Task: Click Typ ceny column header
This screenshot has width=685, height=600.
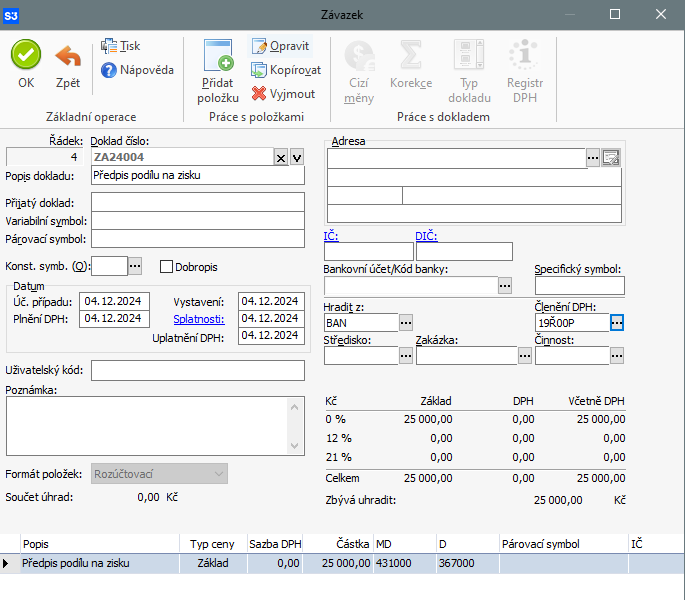Action: pyautogui.click(x=213, y=544)
